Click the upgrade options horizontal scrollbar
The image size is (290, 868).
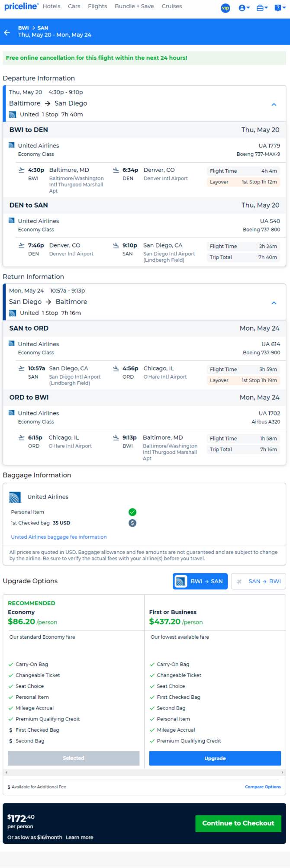(x=144, y=772)
